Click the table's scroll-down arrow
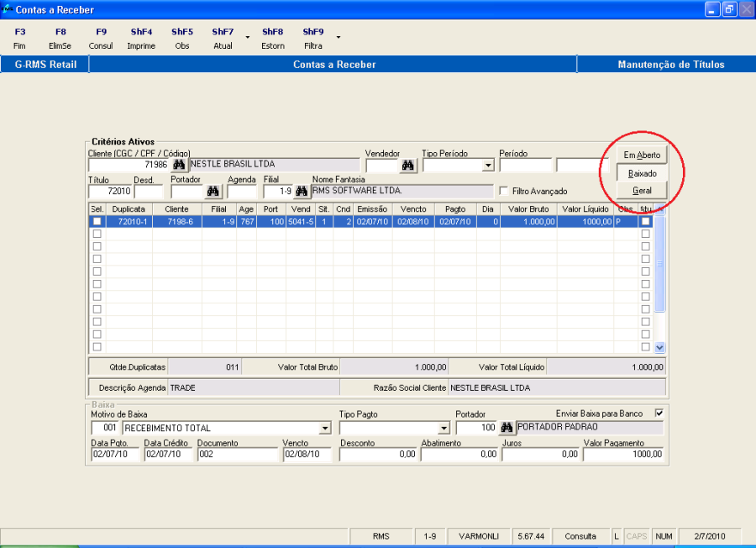This screenshot has height=548, width=756. coord(659,346)
